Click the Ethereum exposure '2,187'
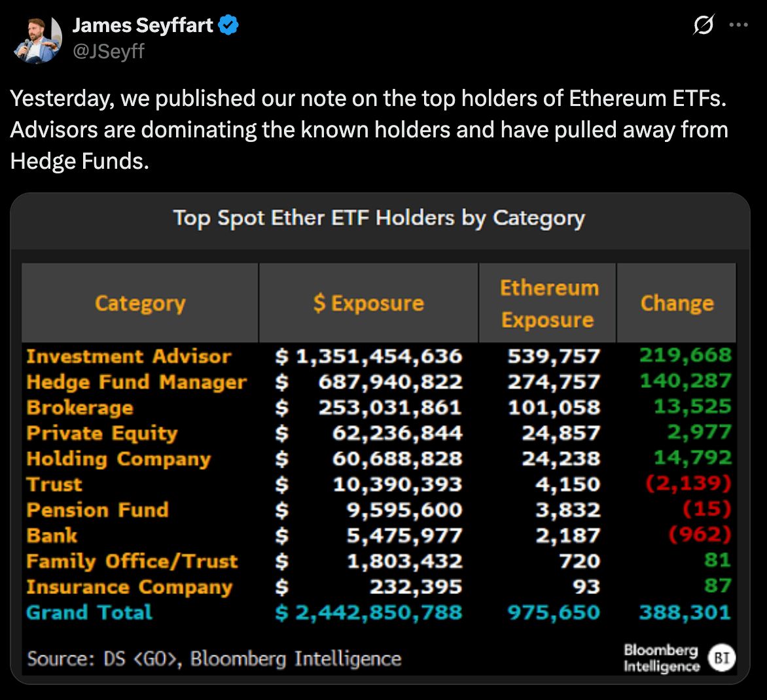The image size is (767, 700). tap(567, 536)
